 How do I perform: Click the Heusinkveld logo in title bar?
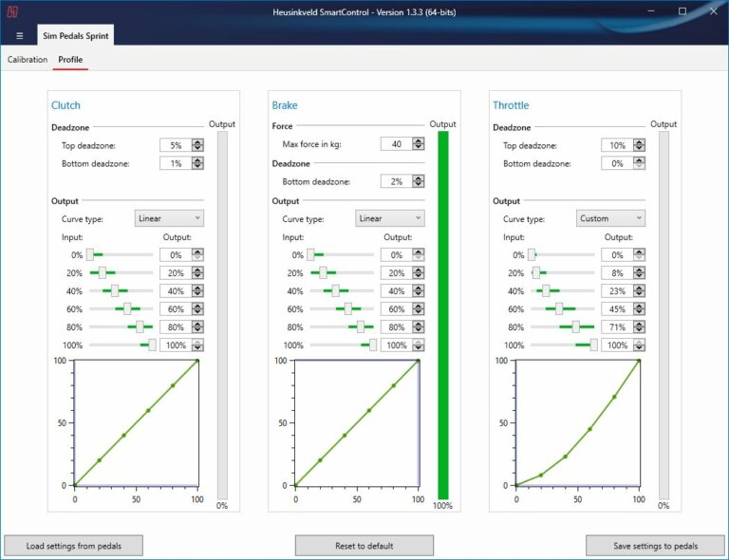(x=12, y=11)
